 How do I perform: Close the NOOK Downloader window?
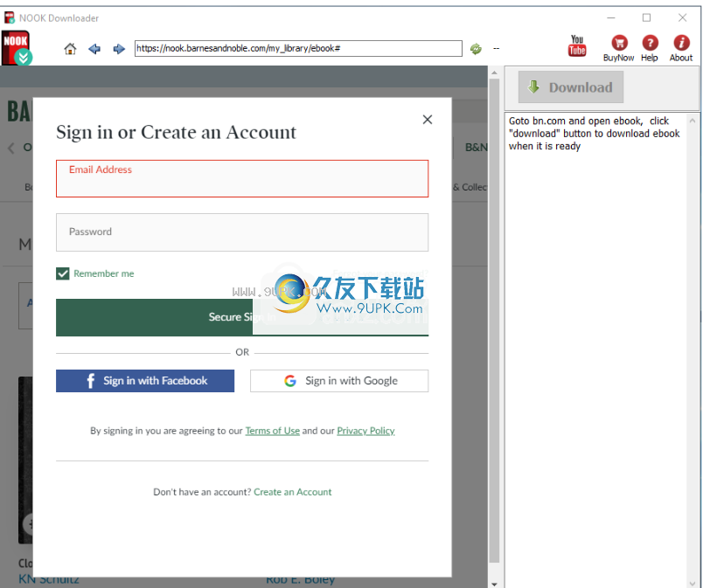pyautogui.click(x=682, y=18)
